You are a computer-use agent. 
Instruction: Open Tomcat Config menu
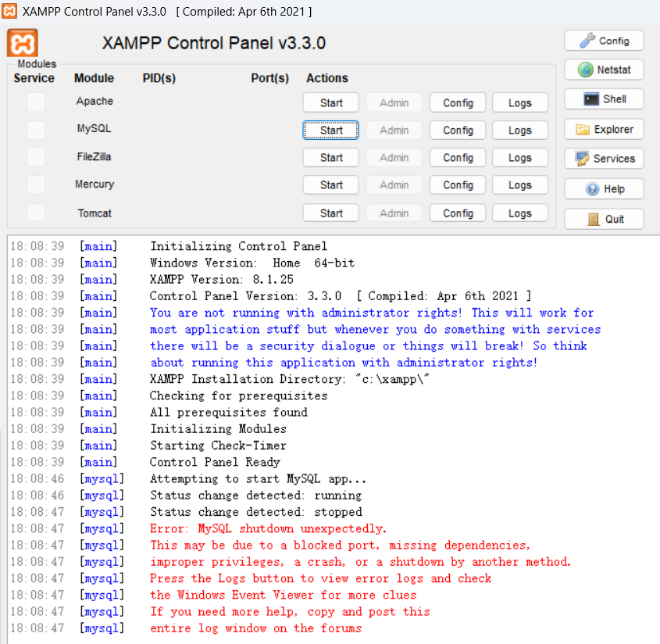pos(458,213)
